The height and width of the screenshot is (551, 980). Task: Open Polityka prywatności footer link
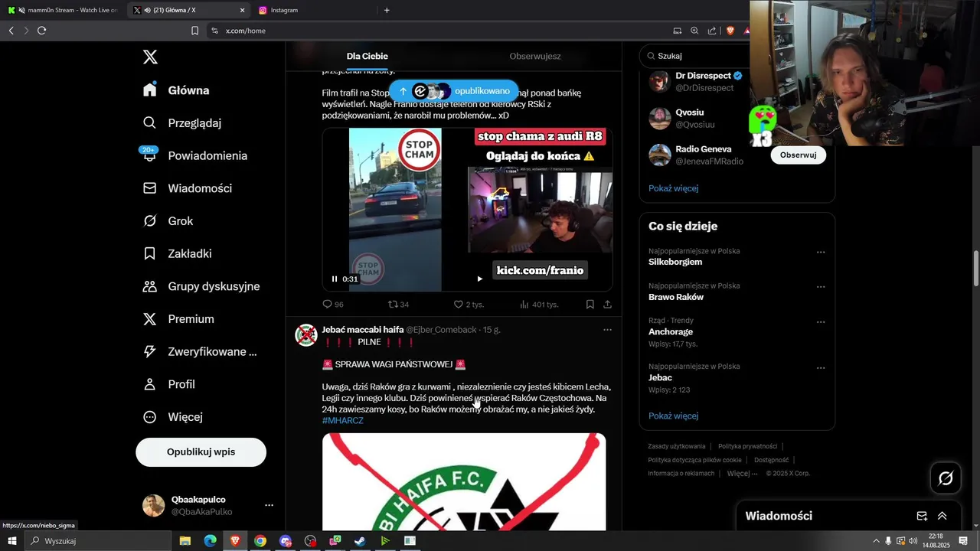tap(747, 446)
